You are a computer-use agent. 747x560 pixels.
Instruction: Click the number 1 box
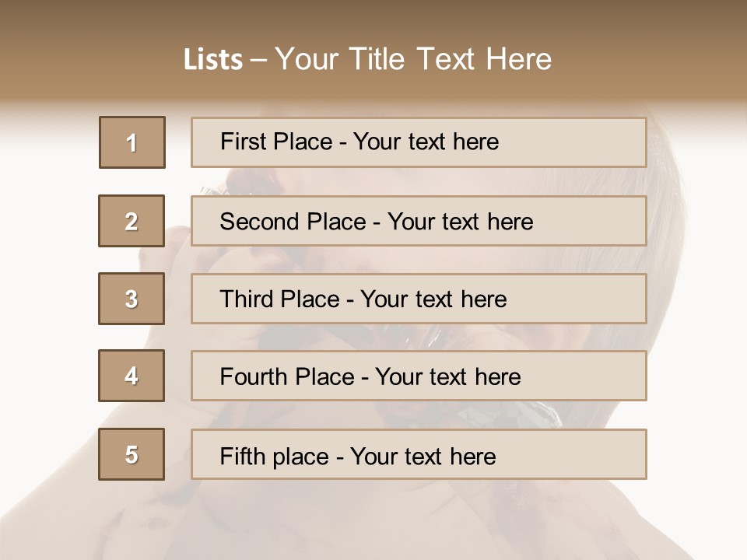click(x=132, y=142)
